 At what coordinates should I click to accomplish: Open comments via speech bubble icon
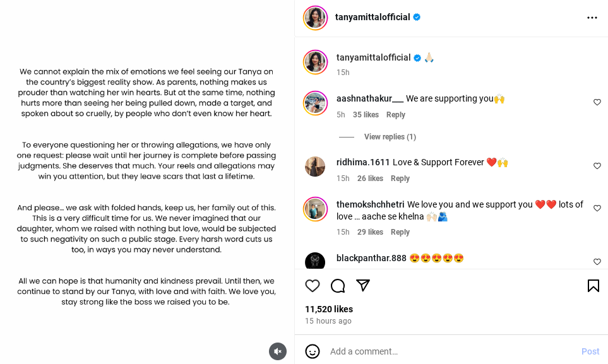(338, 286)
